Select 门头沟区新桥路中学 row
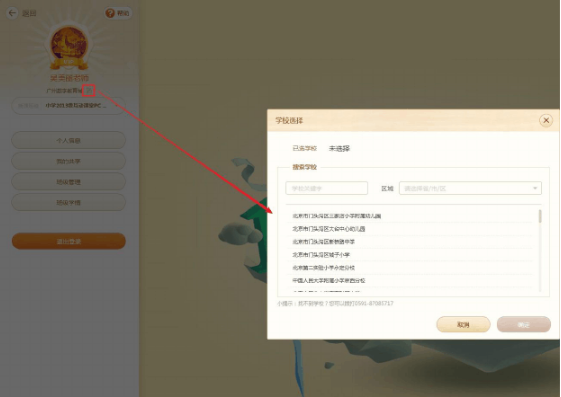This screenshot has width=561, height=397. [411, 242]
